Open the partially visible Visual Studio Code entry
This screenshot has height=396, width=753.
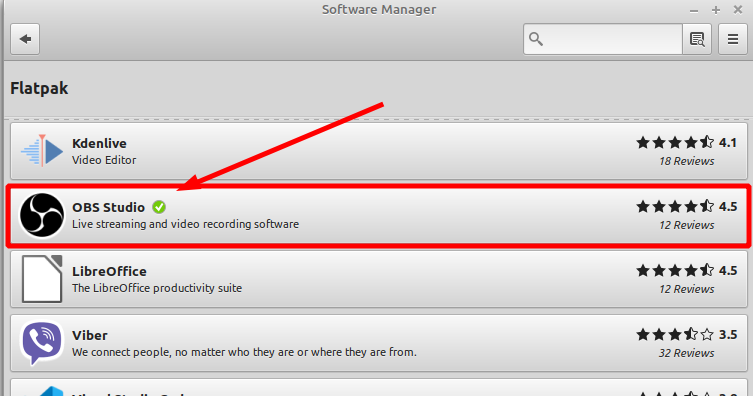click(379, 388)
